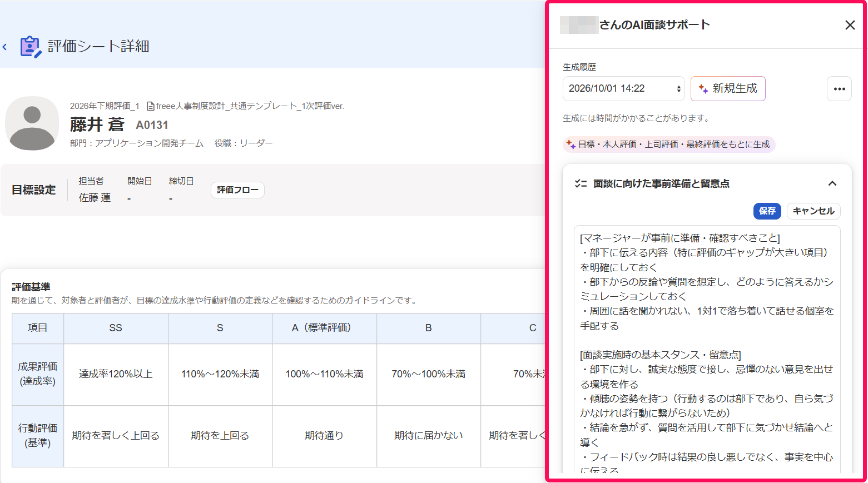
Task: Click the 行動評価(基準) row header
Action: coord(38,436)
